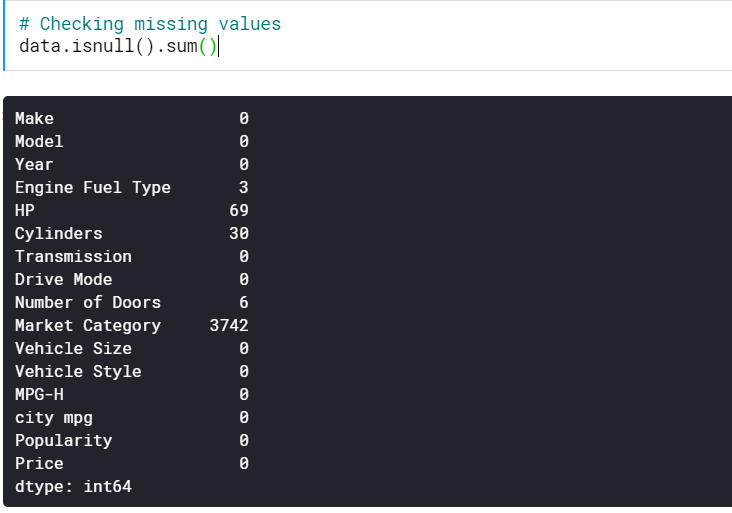732x513 pixels.
Task: Click the 'Vehicle Size' row label
Action: (x=73, y=348)
